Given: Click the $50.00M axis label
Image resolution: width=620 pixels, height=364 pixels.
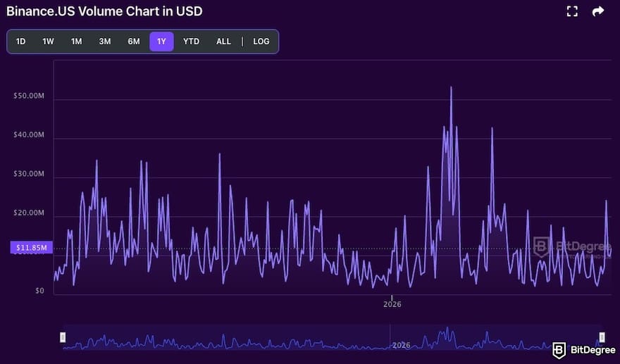Looking at the screenshot, I should tap(29, 96).
